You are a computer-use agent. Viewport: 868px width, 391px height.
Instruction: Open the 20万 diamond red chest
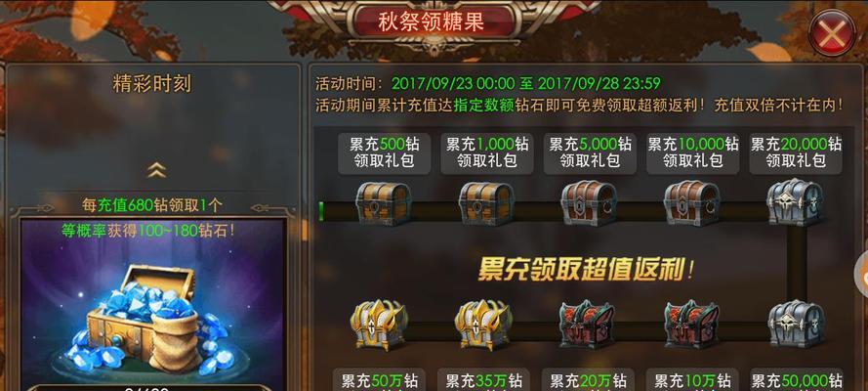pyautogui.click(x=588, y=325)
